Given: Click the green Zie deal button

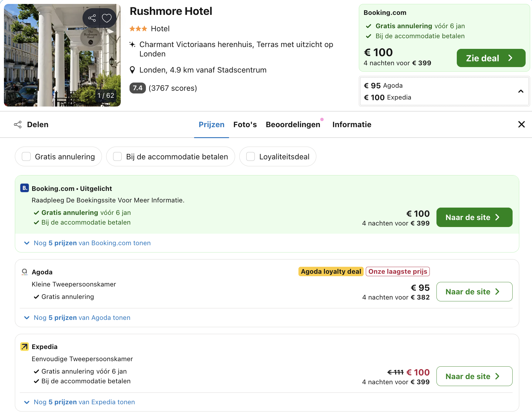Looking at the screenshot, I should click(491, 58).
